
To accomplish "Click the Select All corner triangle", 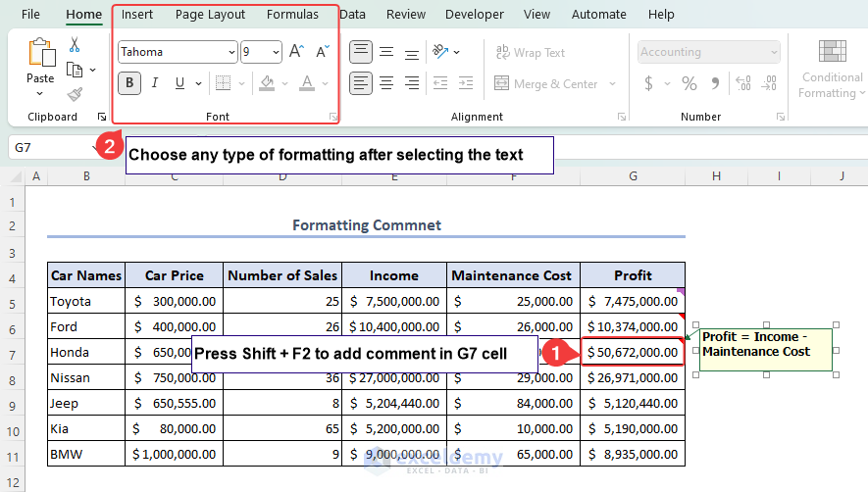I will 16,176.
